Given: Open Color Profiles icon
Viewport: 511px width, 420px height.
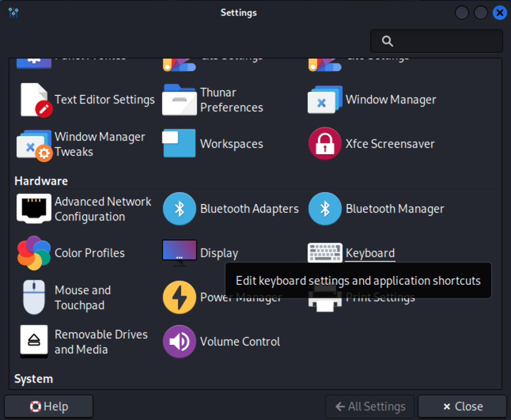Looking at the screenshot, I should click(x=34, y=253).
